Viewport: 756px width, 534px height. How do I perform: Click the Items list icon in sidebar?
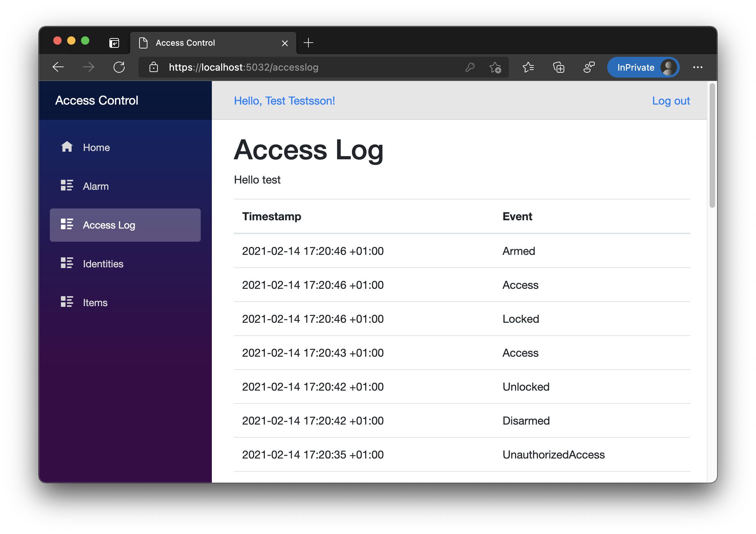coord(67,302)
